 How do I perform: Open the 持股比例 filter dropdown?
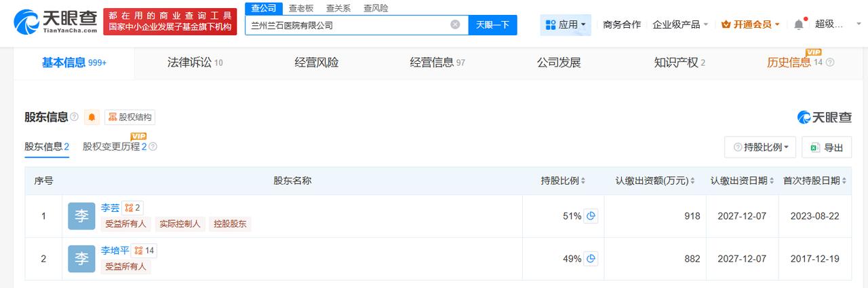coord(760,147)
